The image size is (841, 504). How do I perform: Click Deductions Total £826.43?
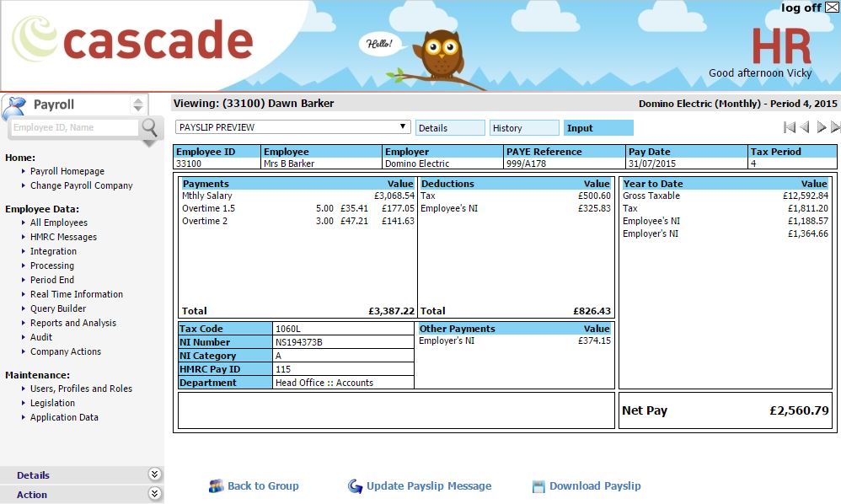coord(592,311)
